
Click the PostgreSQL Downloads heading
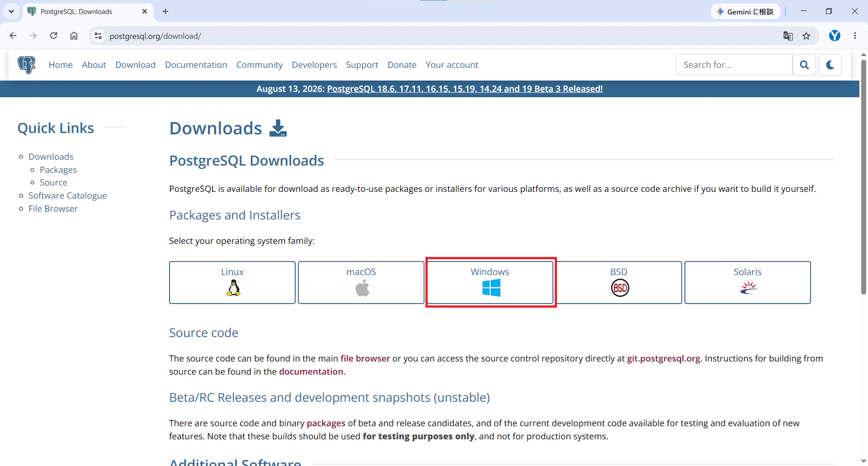click(x=246, y=161)
